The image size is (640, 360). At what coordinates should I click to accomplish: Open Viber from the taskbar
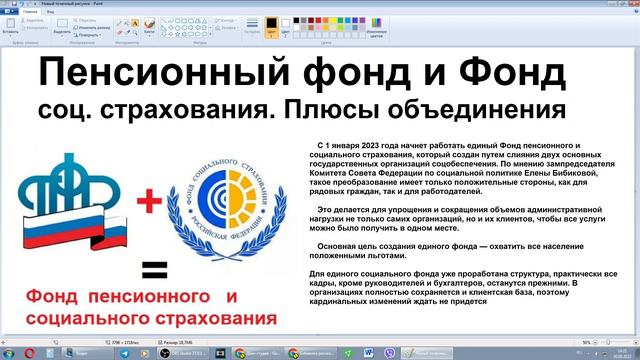coord(390,353)
